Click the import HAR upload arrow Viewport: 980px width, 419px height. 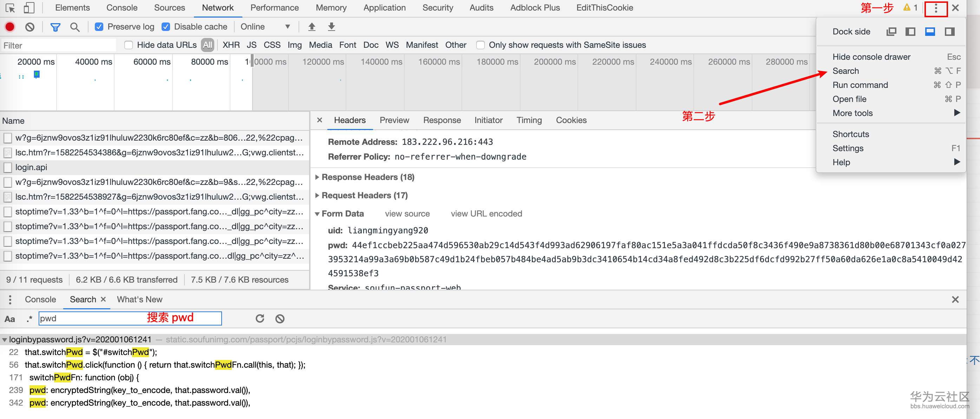coord(312,27)
